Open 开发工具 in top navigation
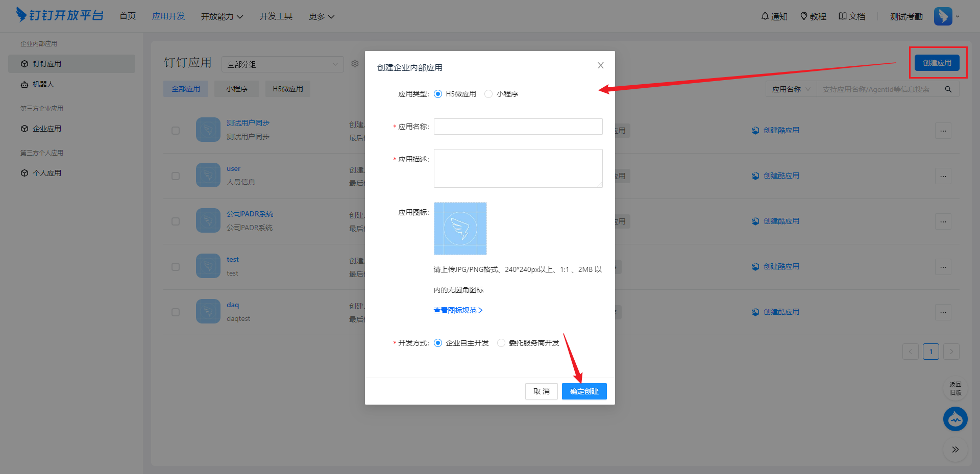Viewport: 980px width, 474px height. [276, 16]
